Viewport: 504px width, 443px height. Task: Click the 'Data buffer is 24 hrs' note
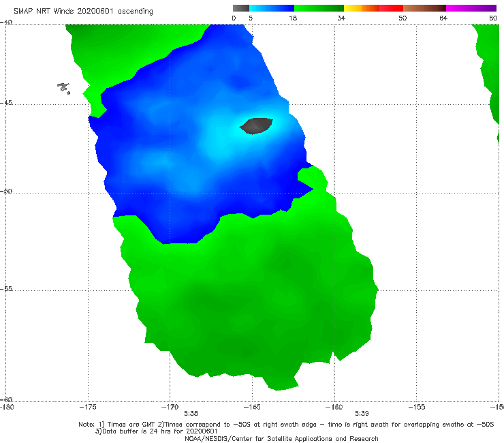click(156, 431)
